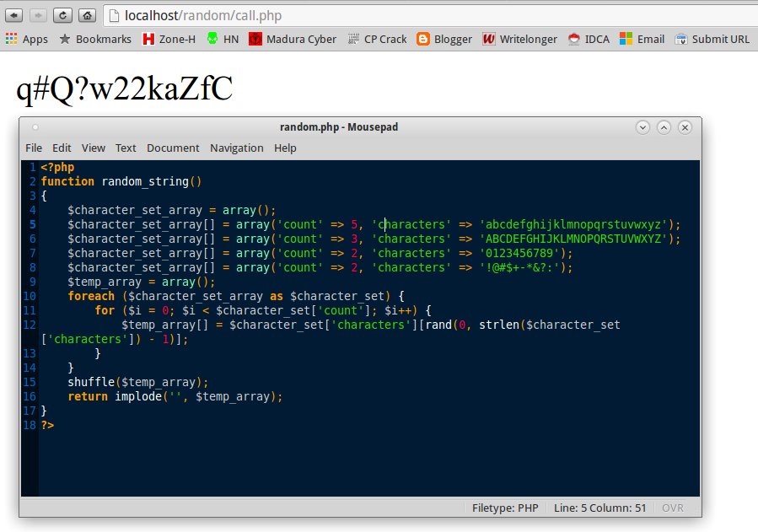
Task: Open the Blogger bookmark
Action: point(444,38)
